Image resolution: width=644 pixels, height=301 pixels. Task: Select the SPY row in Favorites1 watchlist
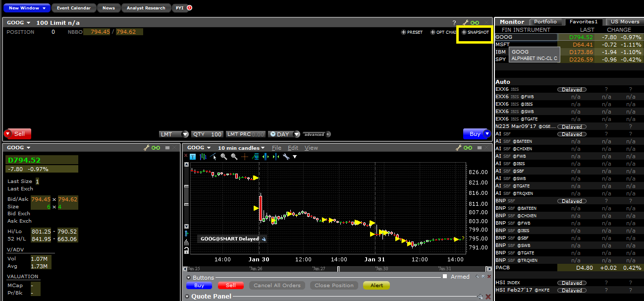pos(569,60)
